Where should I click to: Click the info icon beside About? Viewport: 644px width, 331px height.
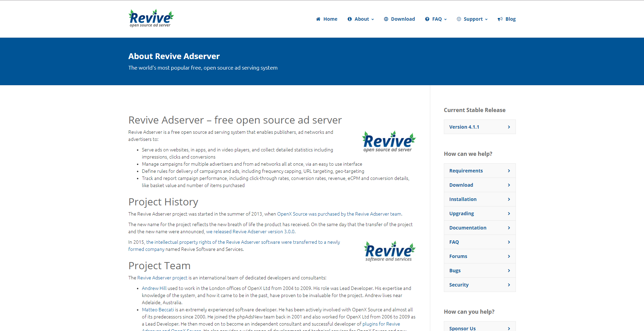(349, 19)
